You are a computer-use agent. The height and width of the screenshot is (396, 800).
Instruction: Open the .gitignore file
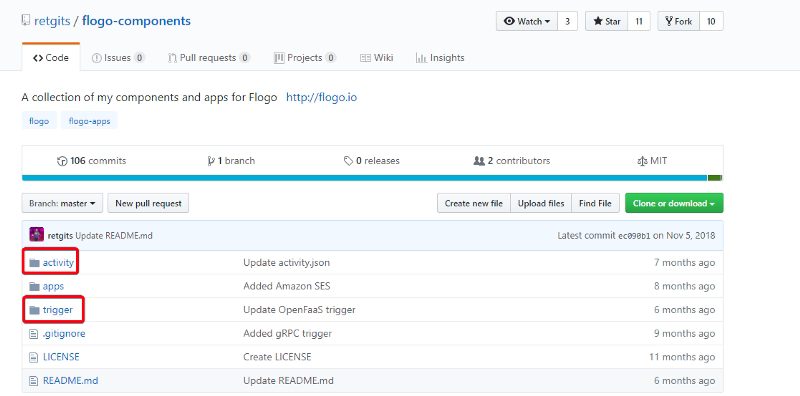[64, 334]
